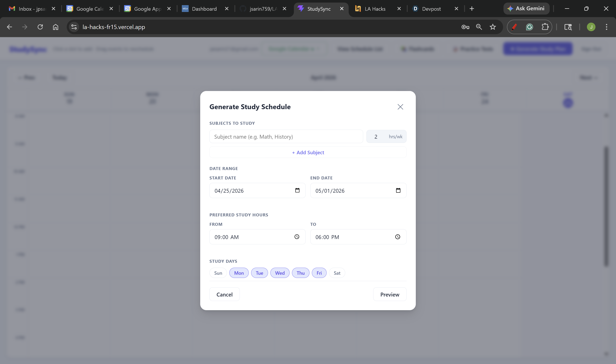Bookmark this page with the star icon
The image size is (616, 364).
pos(493,27)
